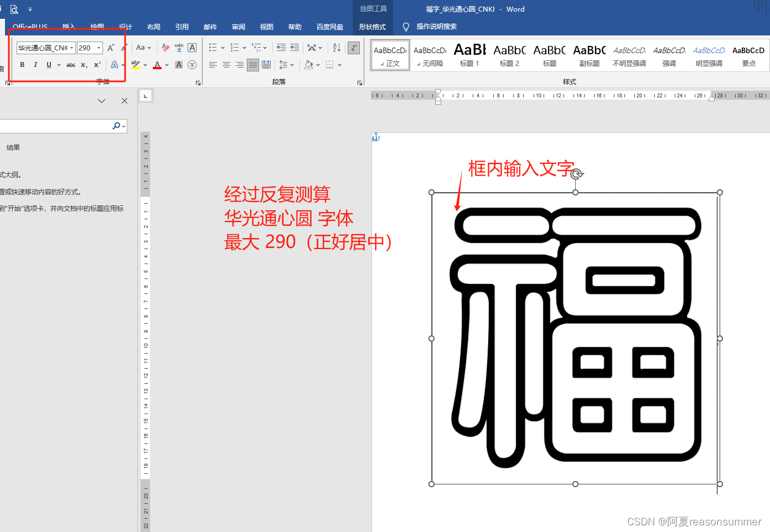Image resolution: width=770 pixels, height=532 pixels.
Task: Open the underline style dropdown arrow
Action: pyautogui.click(x=59, y=65)
